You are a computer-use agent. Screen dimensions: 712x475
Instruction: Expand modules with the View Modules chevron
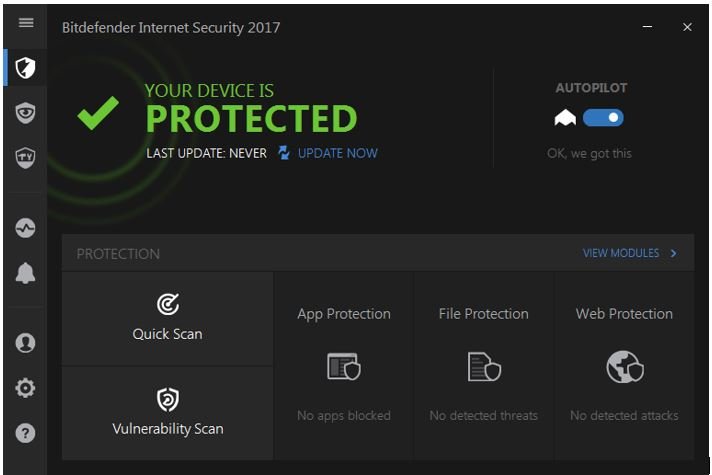(673, 253)
